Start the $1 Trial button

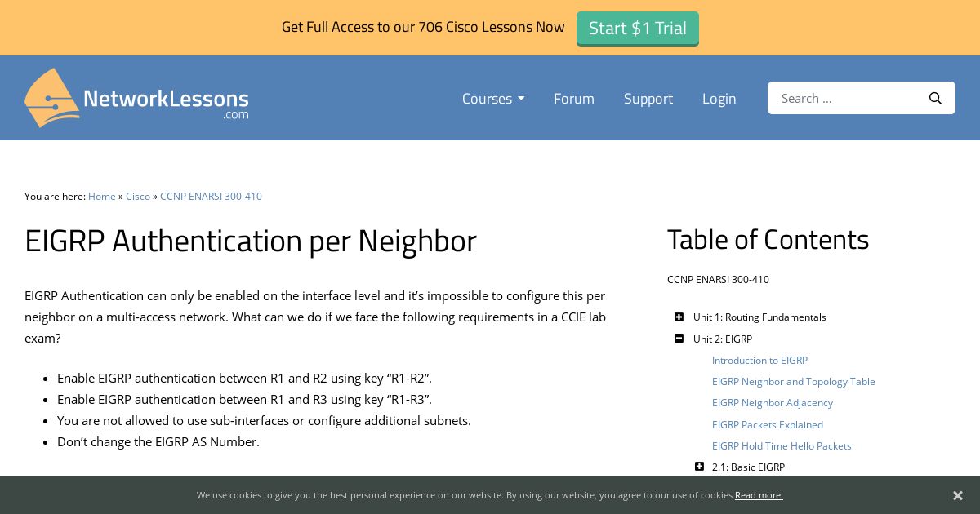click(638, 28)
